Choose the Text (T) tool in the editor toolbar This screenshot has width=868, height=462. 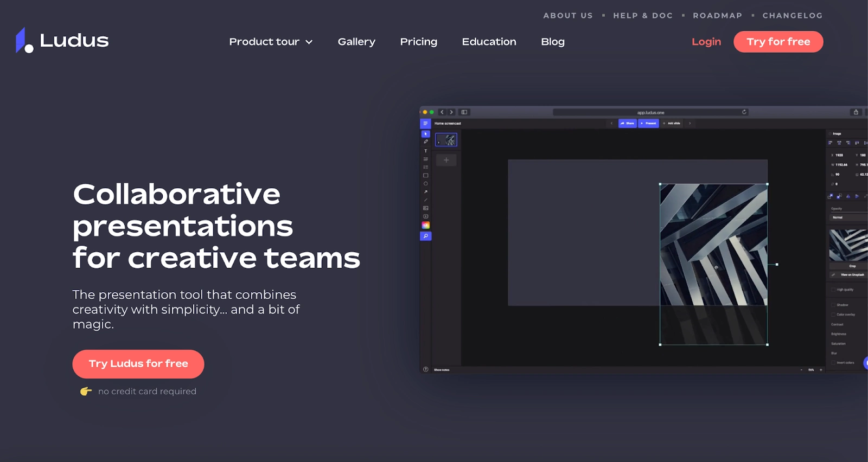coord(425,151)
